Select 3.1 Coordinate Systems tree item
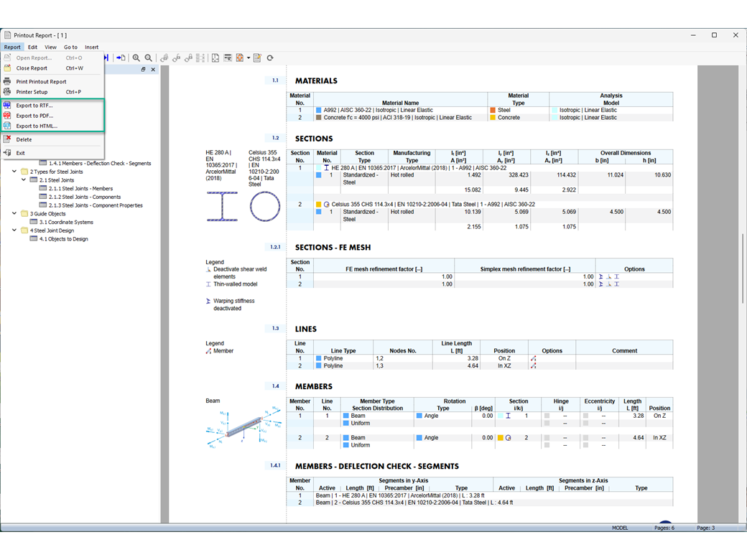The width and height of the screenshot is (747, 560). click(66, 222)
